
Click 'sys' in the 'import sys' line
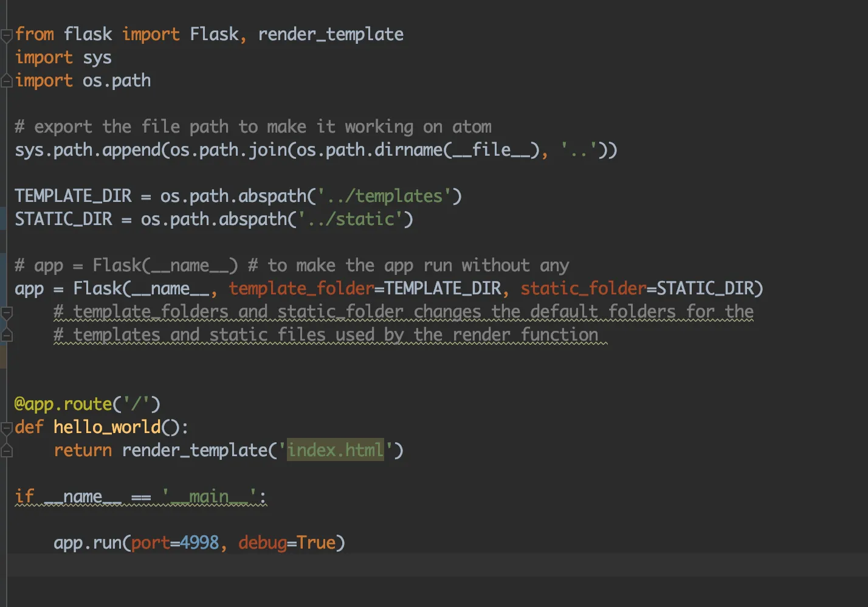(97, 58)
